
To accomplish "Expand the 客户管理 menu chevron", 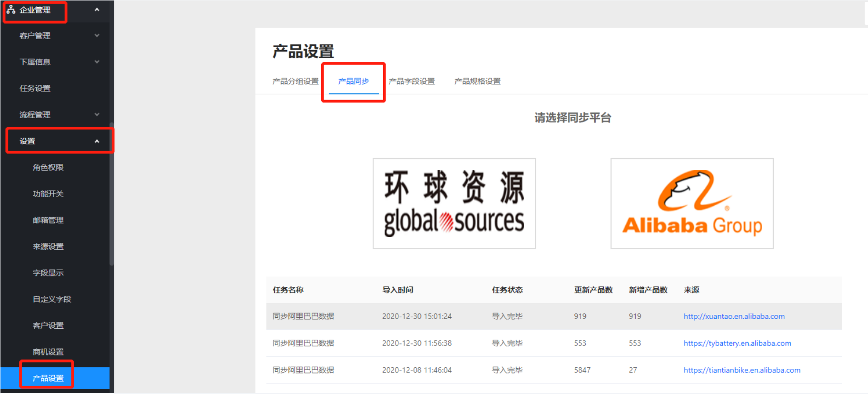I will (x=97, y=35).
